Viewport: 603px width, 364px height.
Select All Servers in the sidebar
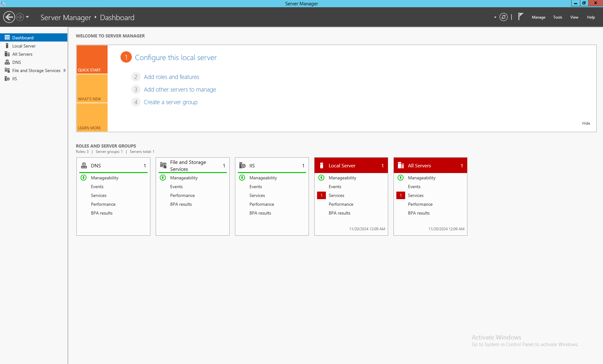(x=34, y=54)
